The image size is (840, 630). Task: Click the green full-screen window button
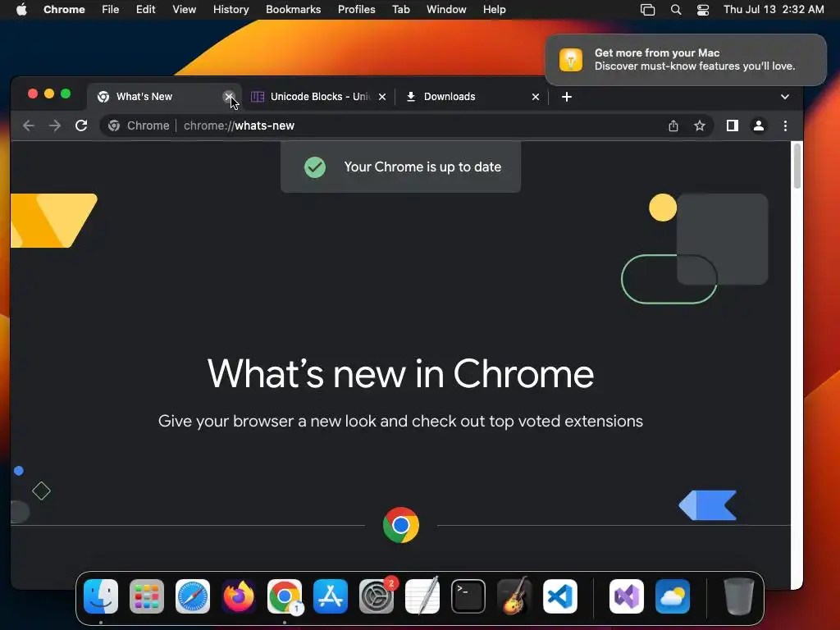66,94
